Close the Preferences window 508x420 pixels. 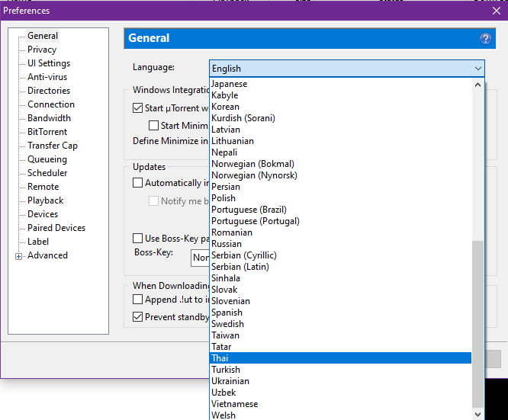click(x=496, y=11)
